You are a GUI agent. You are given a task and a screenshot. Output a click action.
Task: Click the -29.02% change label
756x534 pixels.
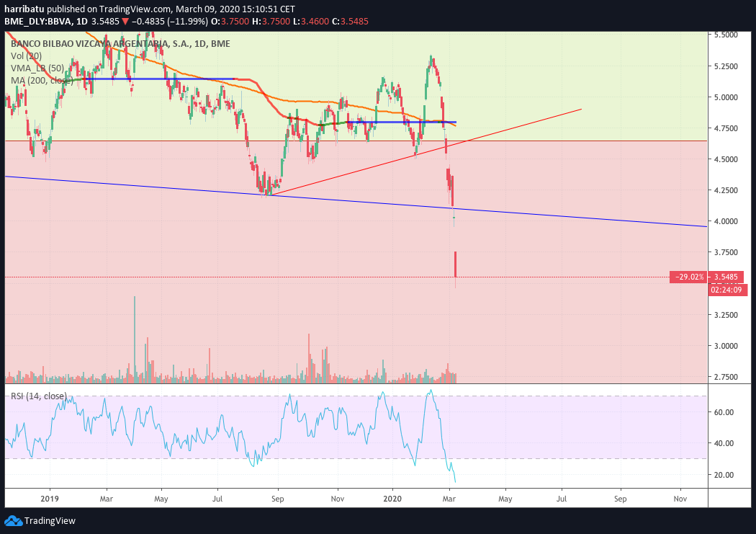689,277
